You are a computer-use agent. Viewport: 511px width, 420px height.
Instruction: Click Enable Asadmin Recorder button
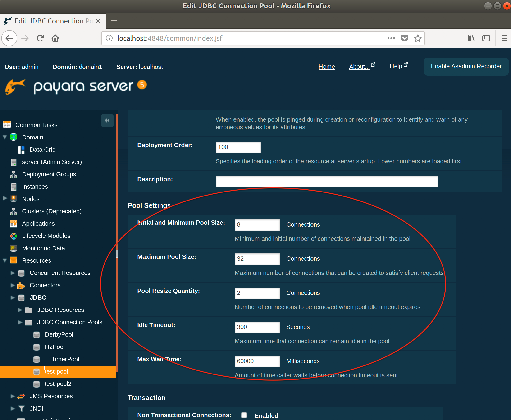[466, 66]
